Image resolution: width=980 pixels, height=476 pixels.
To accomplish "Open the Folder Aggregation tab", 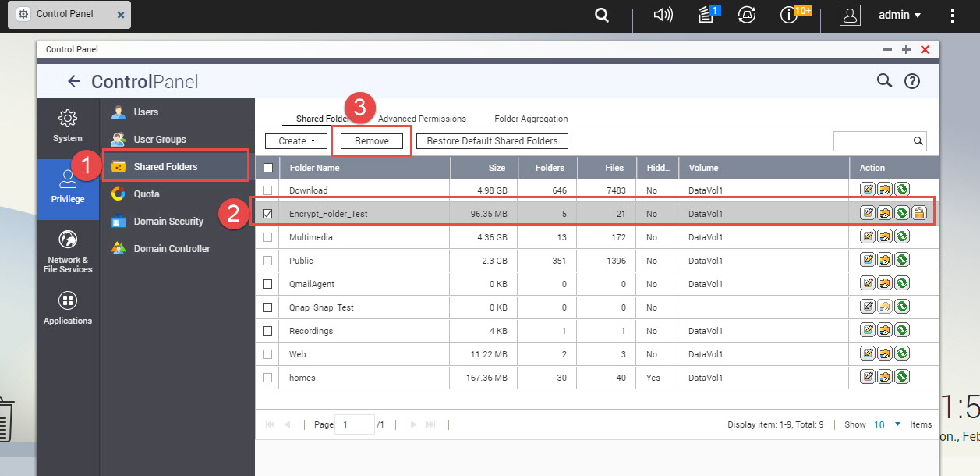I will (x=530, y=118).
